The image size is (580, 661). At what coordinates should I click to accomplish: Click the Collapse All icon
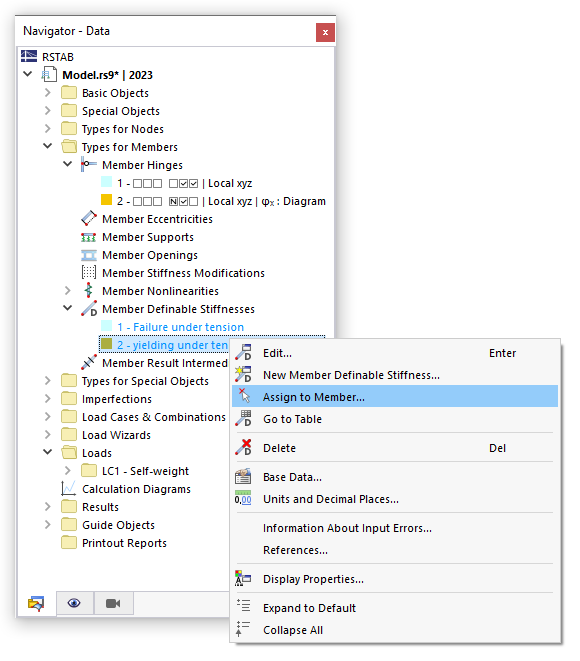[243, 628]
